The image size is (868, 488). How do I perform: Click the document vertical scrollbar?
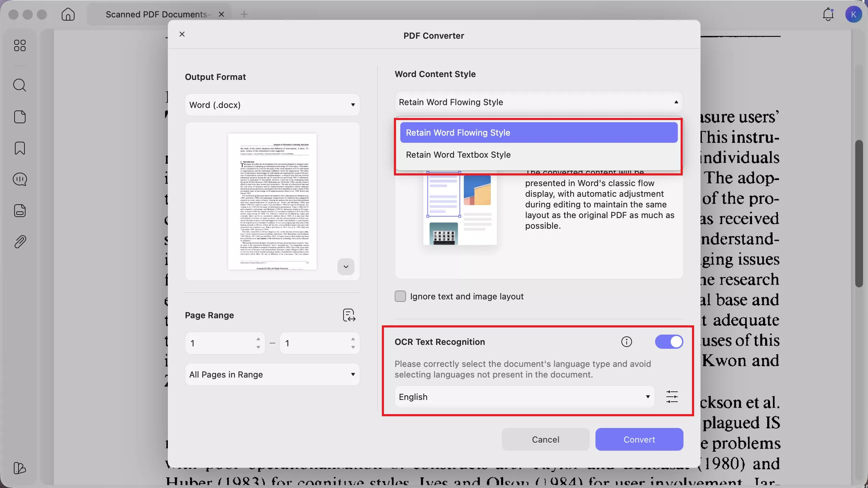point(859,213)
